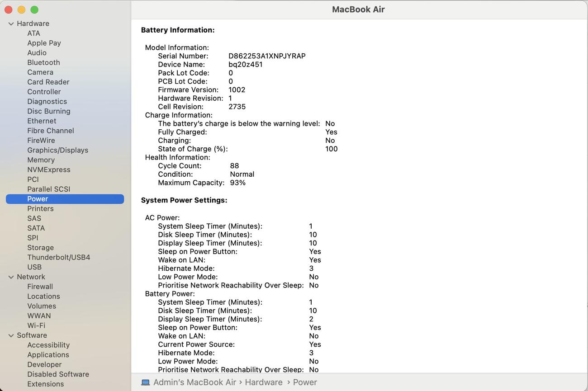588x391 pixels.
Task: Select Extensions under Software
Action: (45, 384)
